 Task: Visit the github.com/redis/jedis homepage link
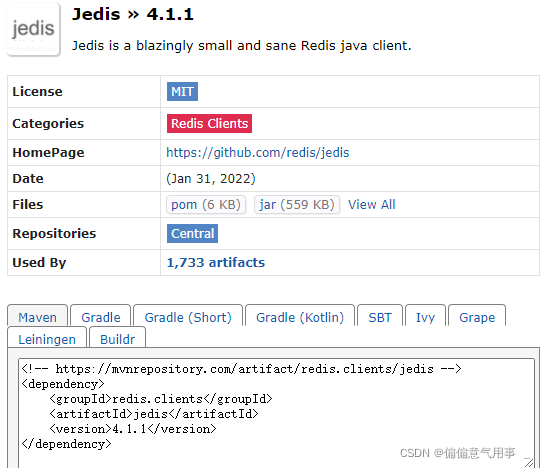click(258, 153)
